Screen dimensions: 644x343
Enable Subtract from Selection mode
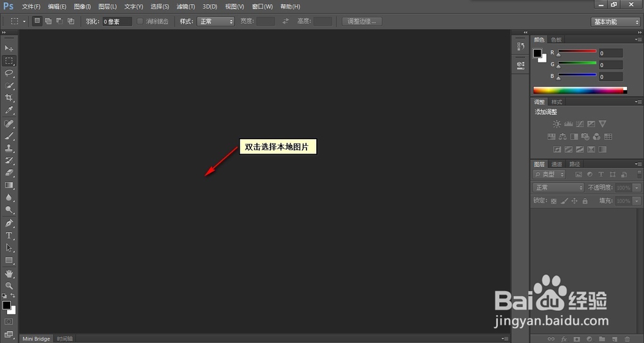pyautogui.click(x=59, y=21)
